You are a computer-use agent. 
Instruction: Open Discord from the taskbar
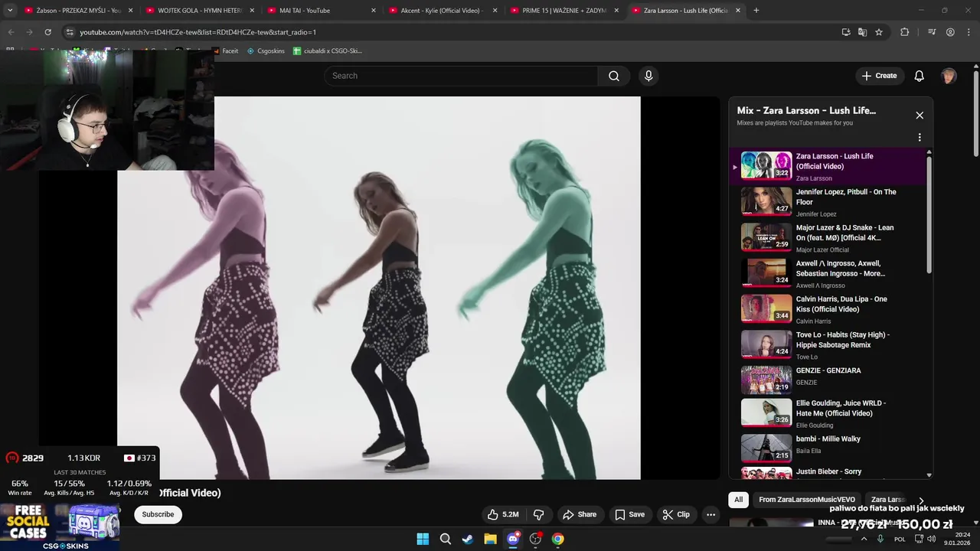point(513,539)
